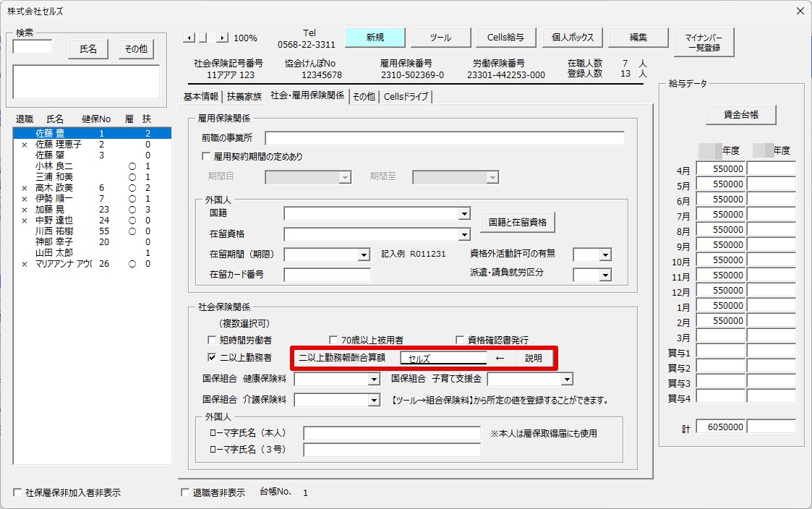Select employee 佐藤 豊
Viewport: 812px width, 509px height.
point(92,134)
